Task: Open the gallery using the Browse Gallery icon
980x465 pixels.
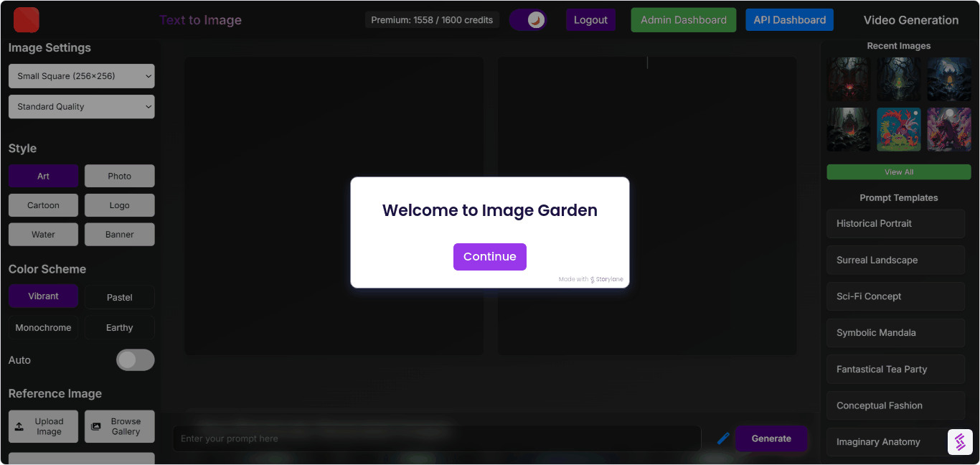Action: click(95, 426)
